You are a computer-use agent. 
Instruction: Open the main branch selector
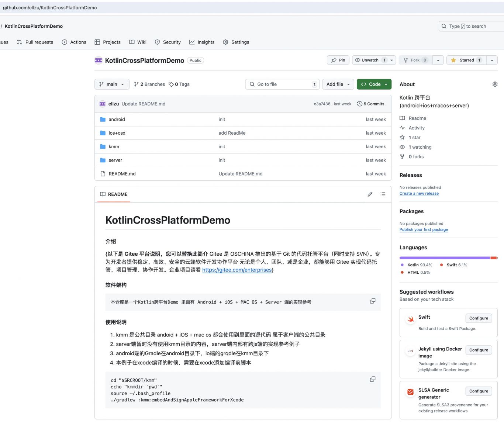pos(112,84)
